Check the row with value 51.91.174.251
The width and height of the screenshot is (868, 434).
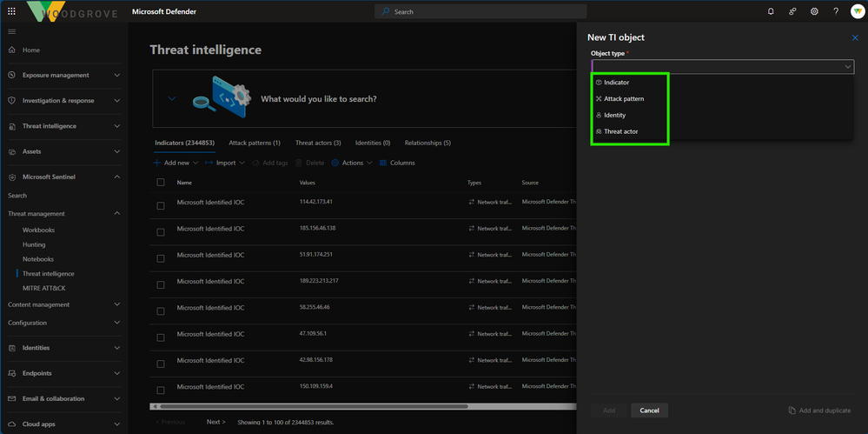pyautogui.click(x=161, y=258)
